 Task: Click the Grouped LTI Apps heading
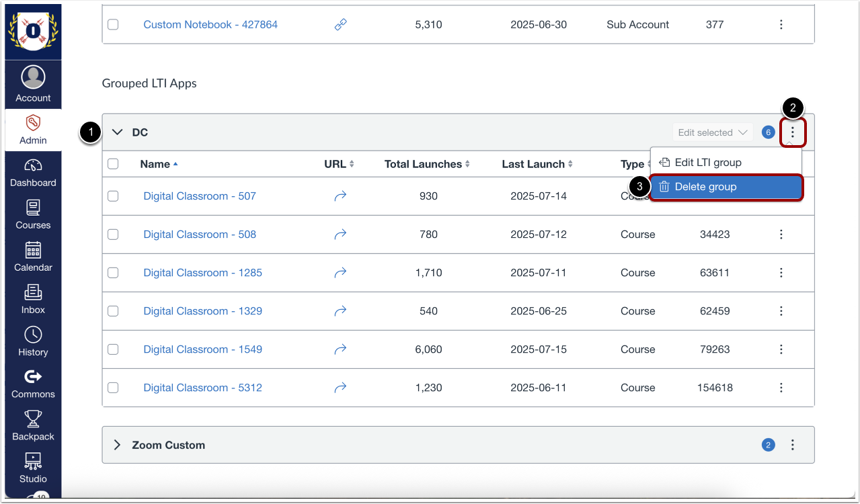149,83
